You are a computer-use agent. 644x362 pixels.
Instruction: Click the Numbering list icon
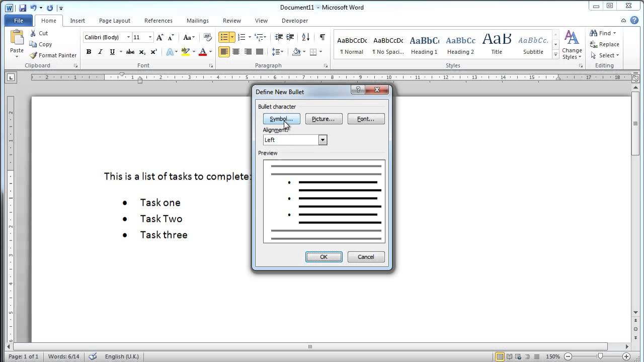click(241, 37)
